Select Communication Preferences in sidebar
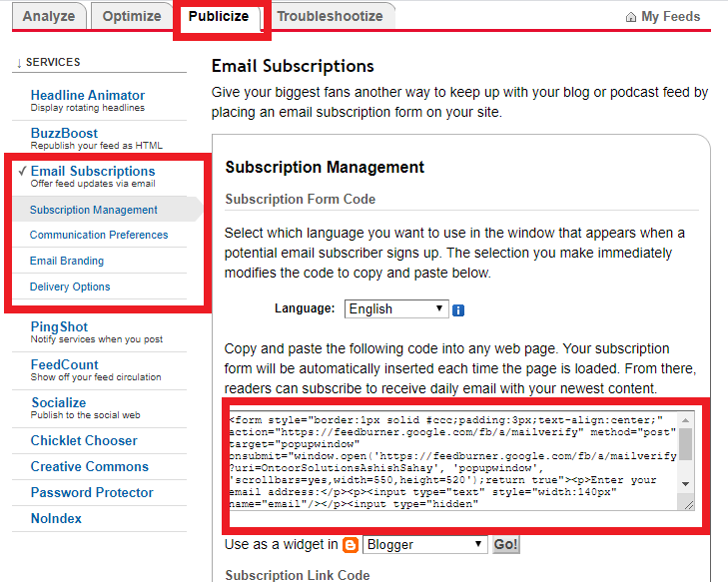 [x=99, y=235]
